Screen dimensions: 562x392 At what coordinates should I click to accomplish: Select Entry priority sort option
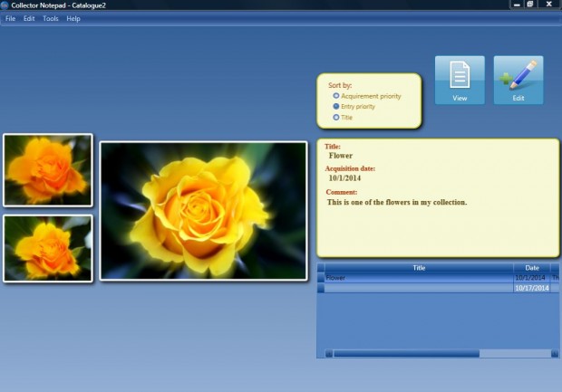pyautogui.click(x=336, y=106)
